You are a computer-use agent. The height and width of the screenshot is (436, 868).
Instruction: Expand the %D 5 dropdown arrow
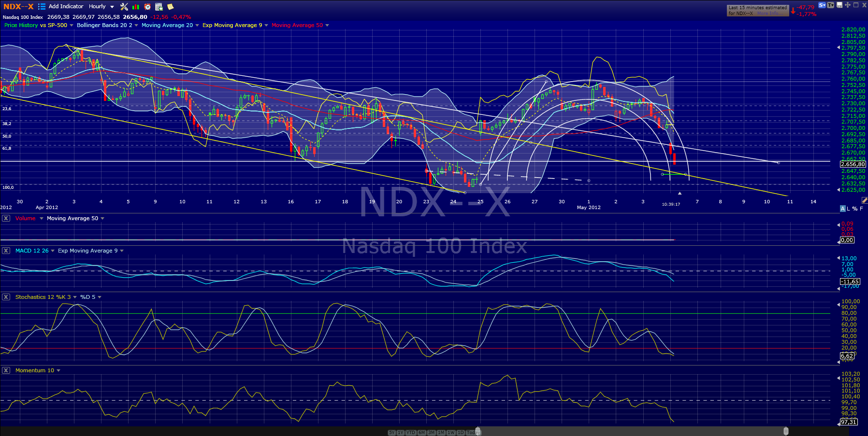(x=100, y=297)
